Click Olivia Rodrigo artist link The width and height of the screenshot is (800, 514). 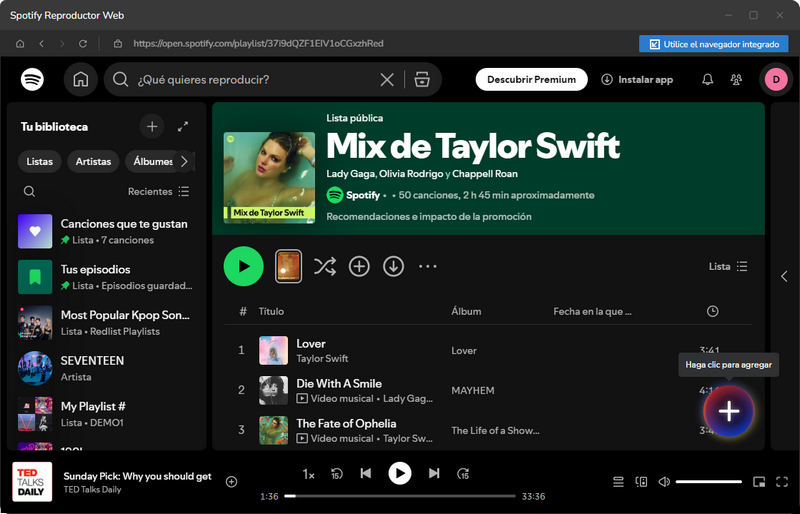click(411, 174)
